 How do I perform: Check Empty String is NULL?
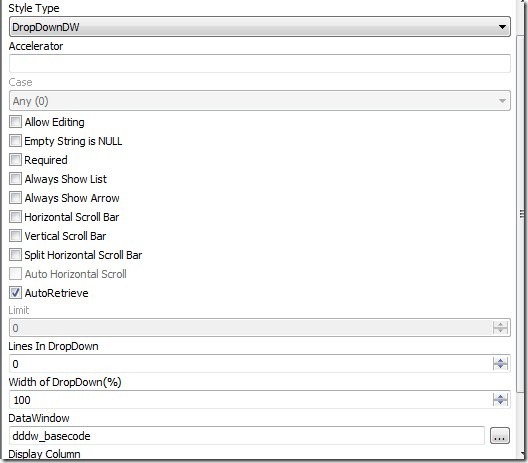15,141
